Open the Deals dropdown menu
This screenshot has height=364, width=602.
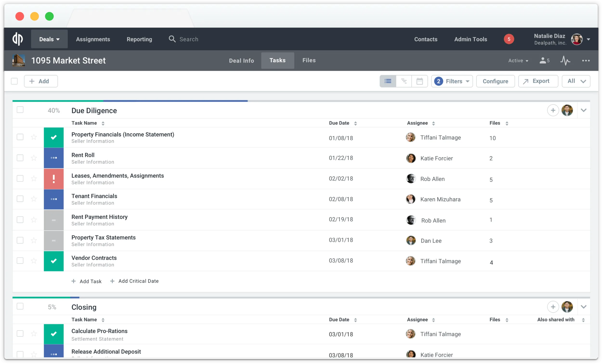(49, 39)
